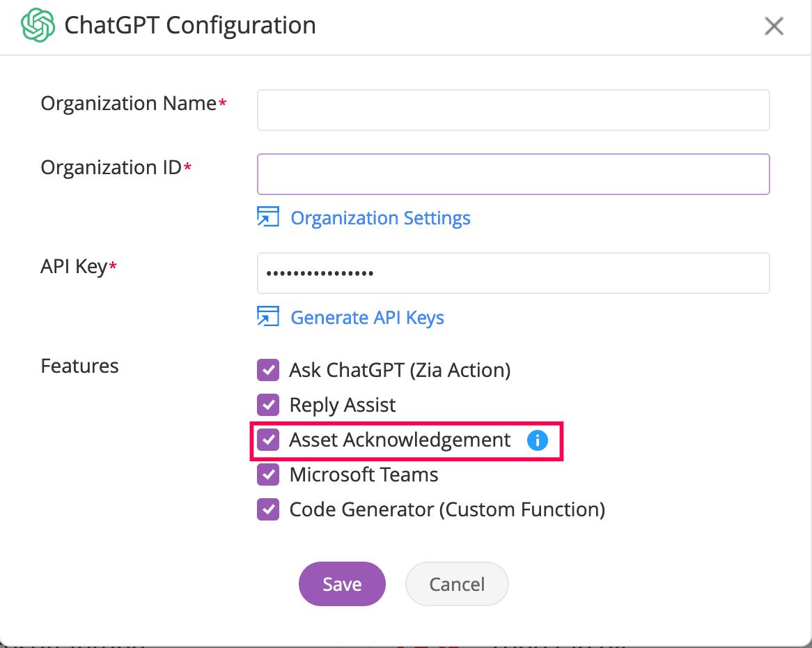
Task: Click the Asset Acknowledgement info icon
Action: pyautogui.click(x=537, y=440)
